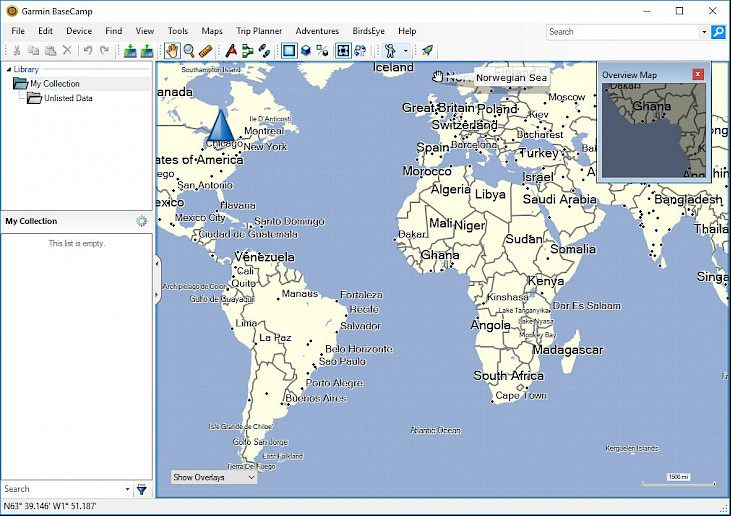Open the Help menu
The width and height of the screenshot is (731, 516).
(407, 31)
